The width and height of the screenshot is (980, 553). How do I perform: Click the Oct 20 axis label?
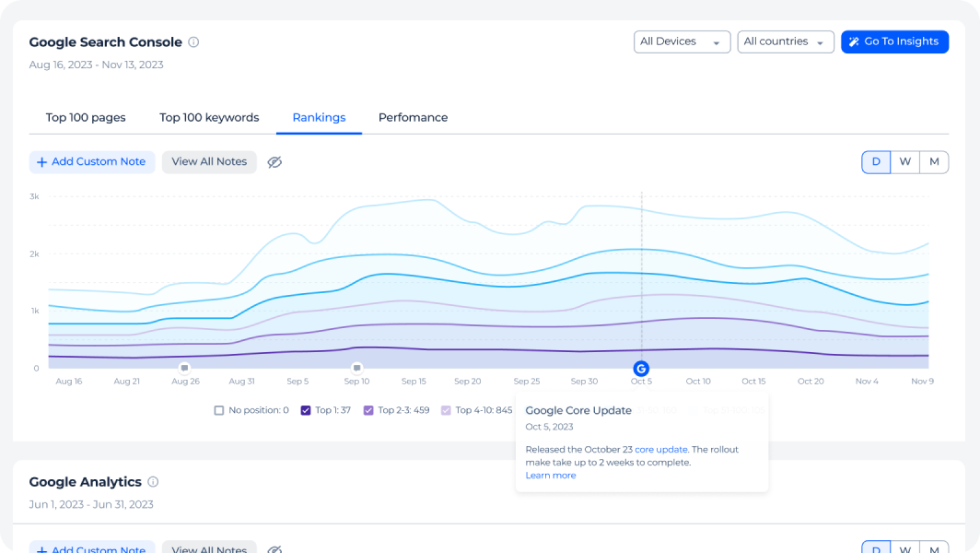[811, 381]
